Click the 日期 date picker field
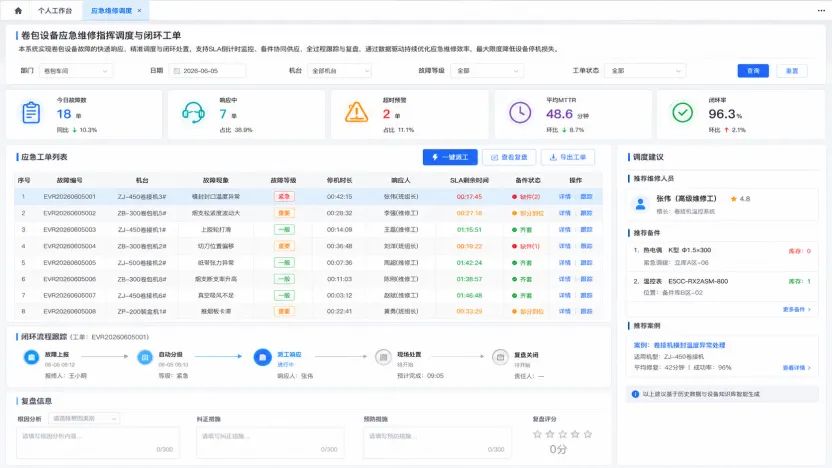The image size is (832, 468). click(207, 71)
